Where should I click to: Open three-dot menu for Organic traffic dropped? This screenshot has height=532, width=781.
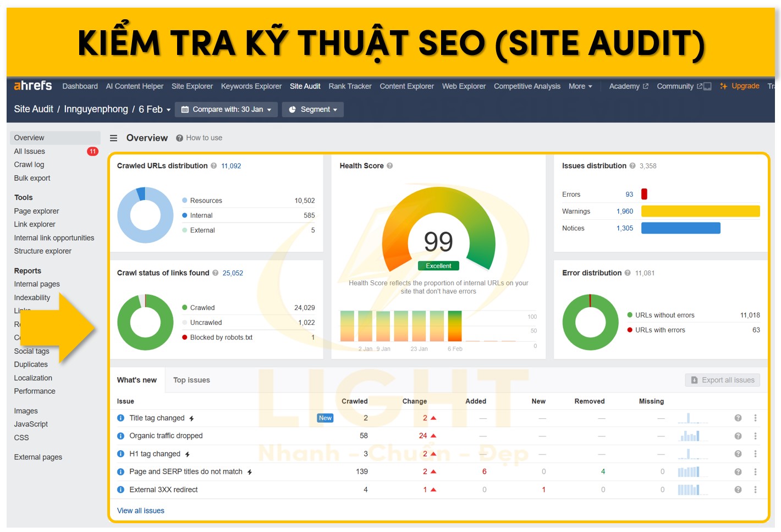(x=755, y=436)
